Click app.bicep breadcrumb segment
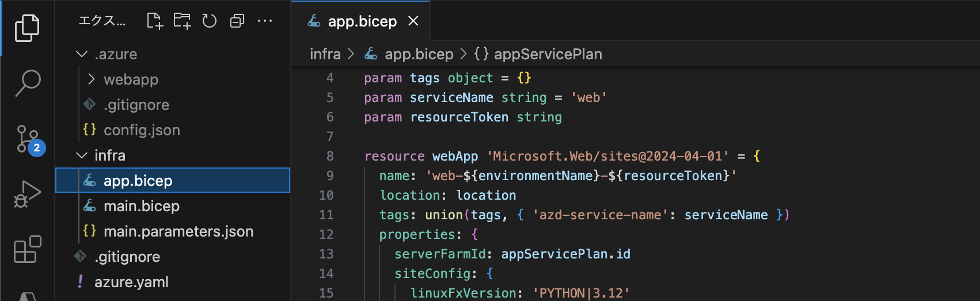This screenshot has width=980, height=301. tap(409, 54)
